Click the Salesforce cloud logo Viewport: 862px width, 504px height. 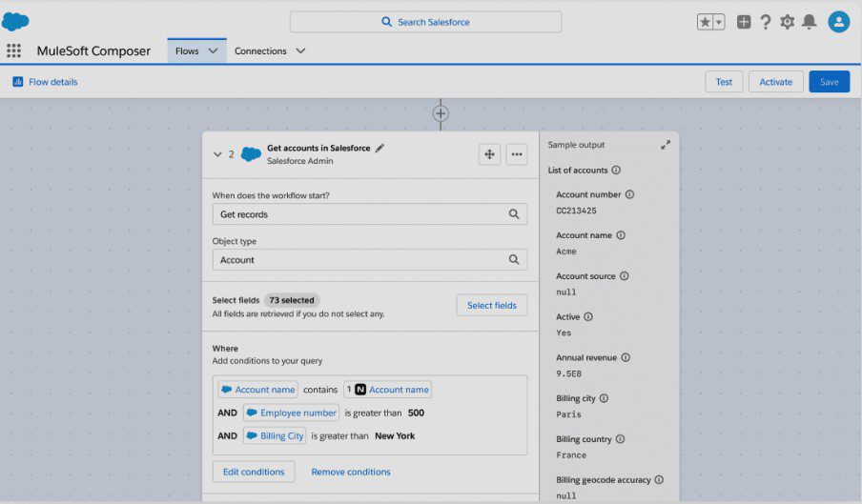(x=15, y=21)
